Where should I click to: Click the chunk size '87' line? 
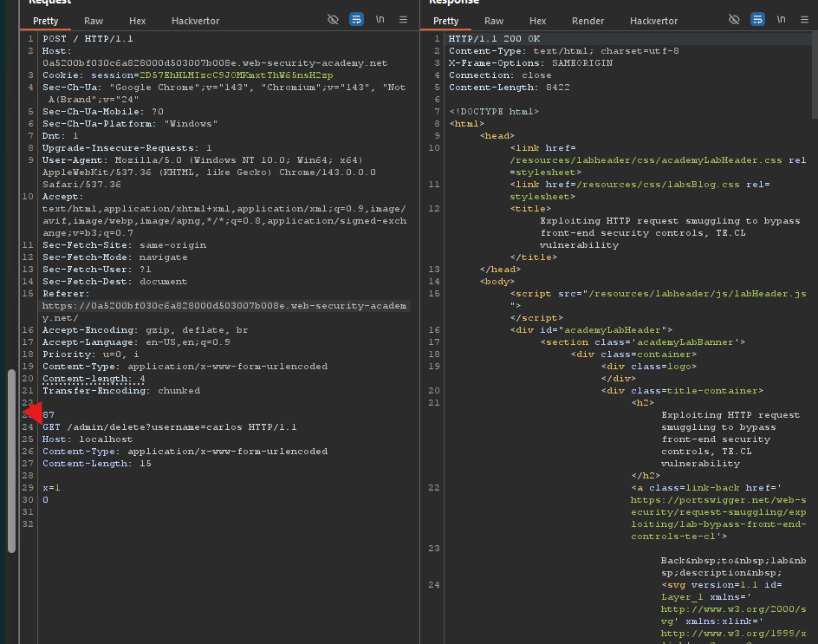coord(49,415)
